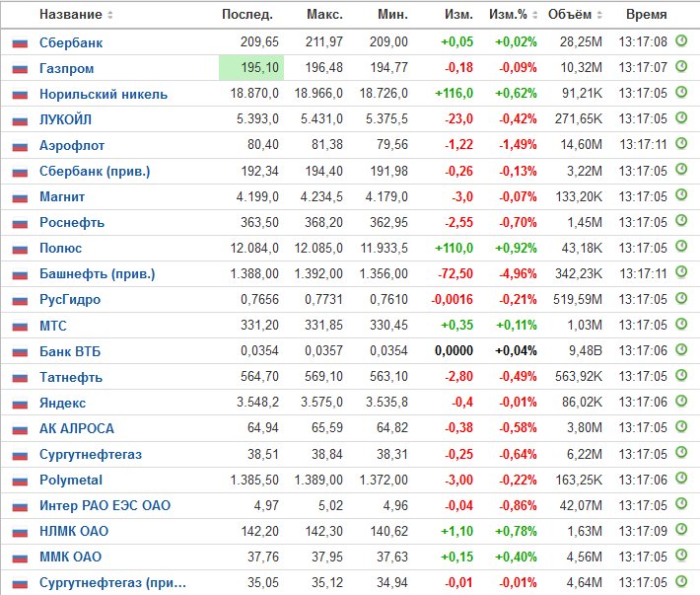Screen dimensions: 700x595
Task: Open the АК АЛРОСА stock link
Action: 77,429
